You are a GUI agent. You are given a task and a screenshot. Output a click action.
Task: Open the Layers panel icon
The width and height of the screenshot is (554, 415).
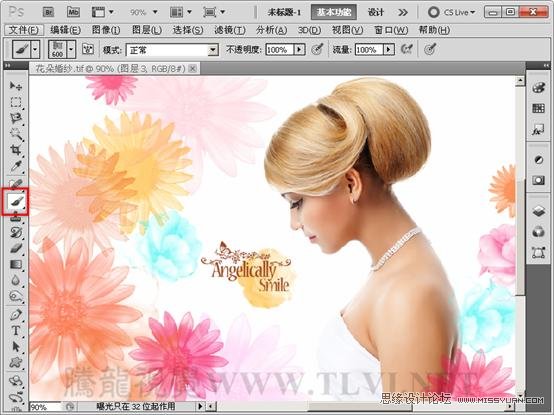538,211
